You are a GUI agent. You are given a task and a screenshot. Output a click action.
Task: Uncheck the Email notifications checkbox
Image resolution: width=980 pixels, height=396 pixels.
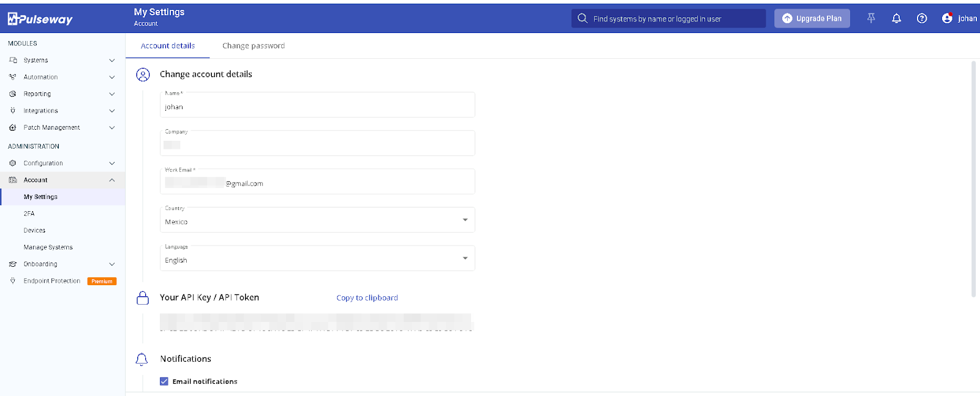pyautogui.click(x=164, y=381)
